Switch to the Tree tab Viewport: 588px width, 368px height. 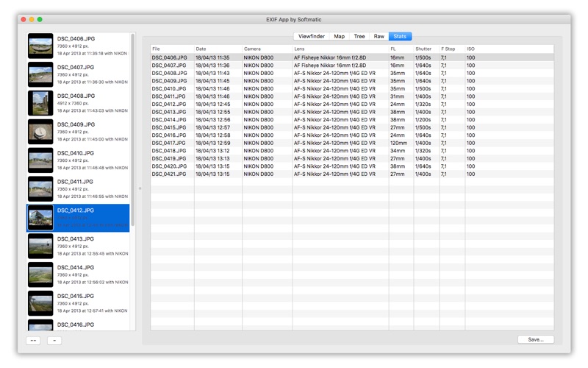[x=359, y=36]
